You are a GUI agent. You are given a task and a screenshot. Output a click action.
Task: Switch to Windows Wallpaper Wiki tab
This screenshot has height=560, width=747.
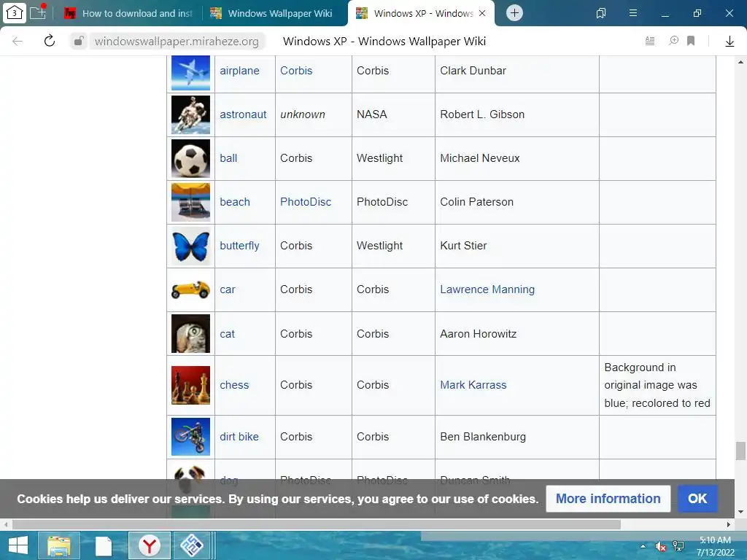[x=271, y=13]
